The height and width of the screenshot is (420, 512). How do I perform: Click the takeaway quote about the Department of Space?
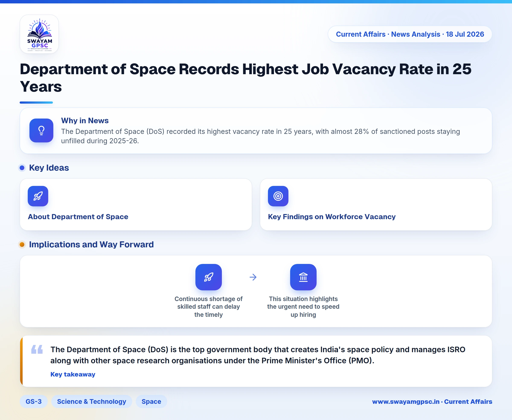pyautogui.click(x=258, y=355)
